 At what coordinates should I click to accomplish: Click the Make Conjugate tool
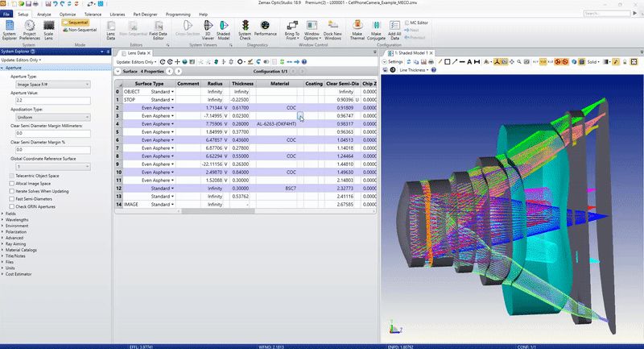pyautogui.click(x=376, y=31)
